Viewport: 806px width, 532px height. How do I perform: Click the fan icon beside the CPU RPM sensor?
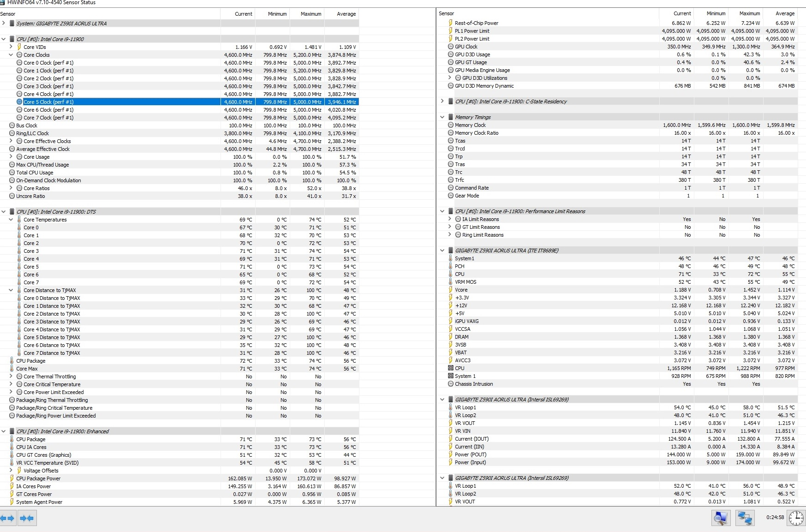pyautogui.click(x=450, y=368)
